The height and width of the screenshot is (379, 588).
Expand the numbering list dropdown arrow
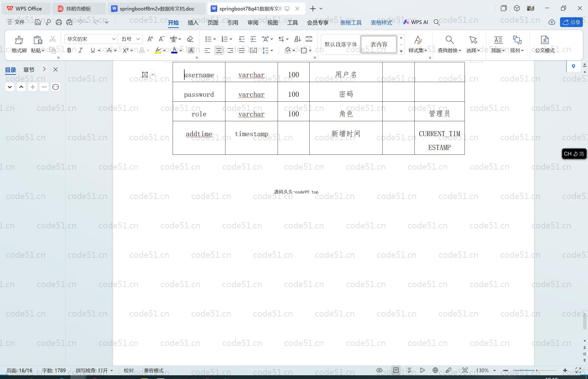231,39
